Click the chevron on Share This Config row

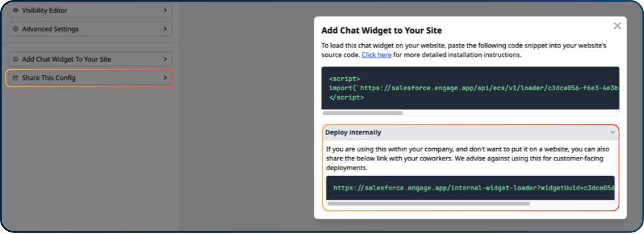point(165,78)
